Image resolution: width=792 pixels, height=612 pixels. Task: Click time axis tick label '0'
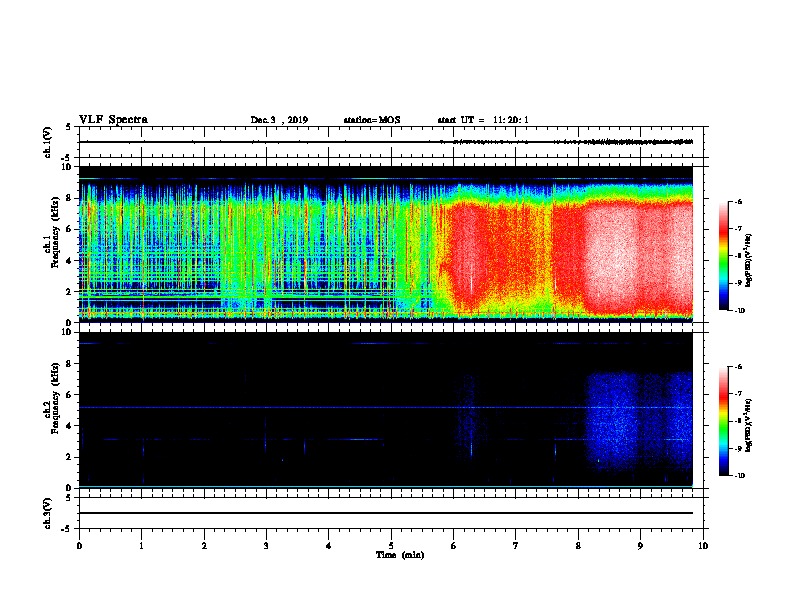click(79, 546)
